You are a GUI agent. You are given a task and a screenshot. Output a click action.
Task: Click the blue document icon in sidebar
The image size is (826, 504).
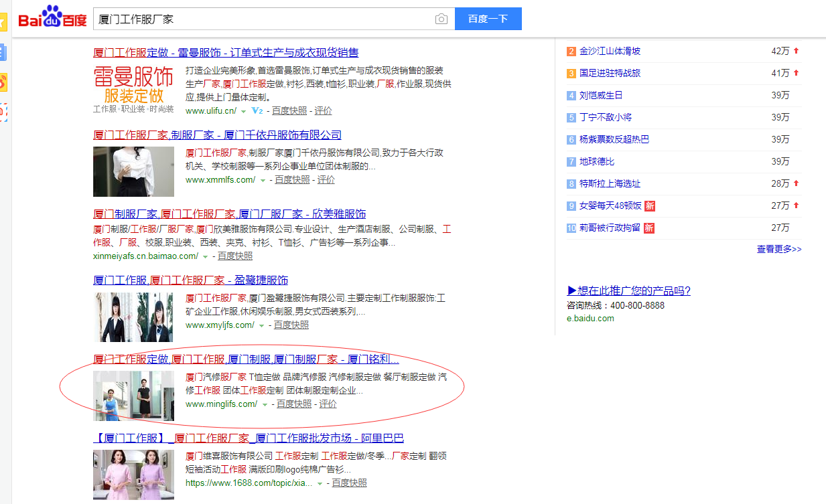[2, 52]
